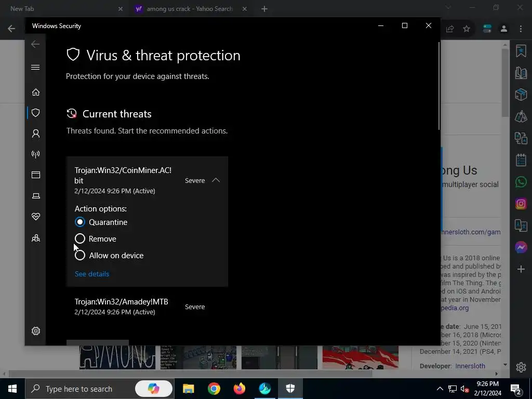Open Instagram in browser sidebar
Screen dimensions: 532x399
(x=521, y=204)
